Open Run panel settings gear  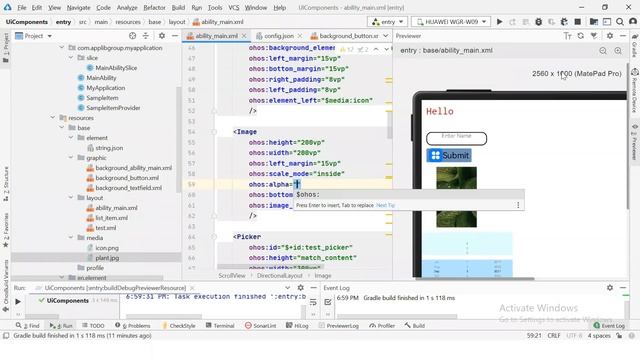pyautogui.click(x=300, y=288)
